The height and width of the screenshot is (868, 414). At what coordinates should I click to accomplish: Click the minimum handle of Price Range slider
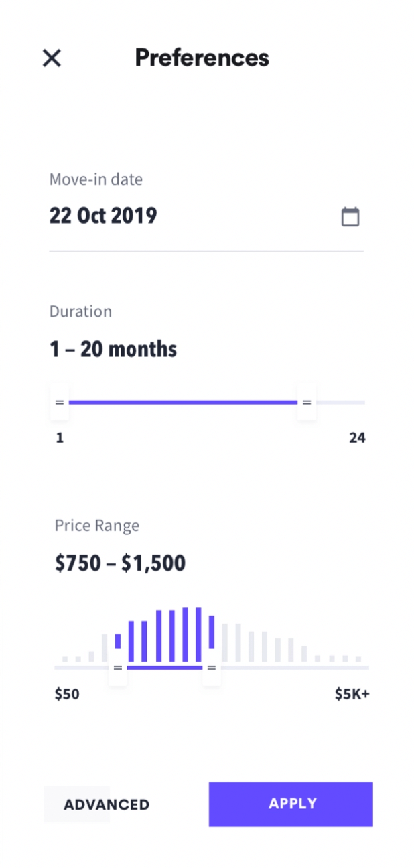118,668
